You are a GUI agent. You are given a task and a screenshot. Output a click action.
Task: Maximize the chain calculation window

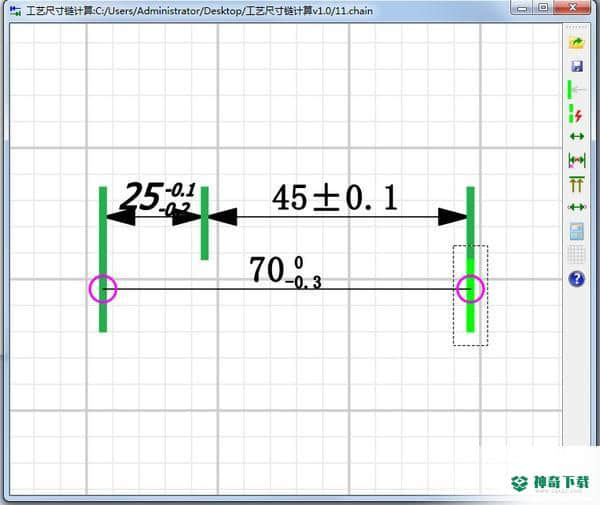point(543,8)
